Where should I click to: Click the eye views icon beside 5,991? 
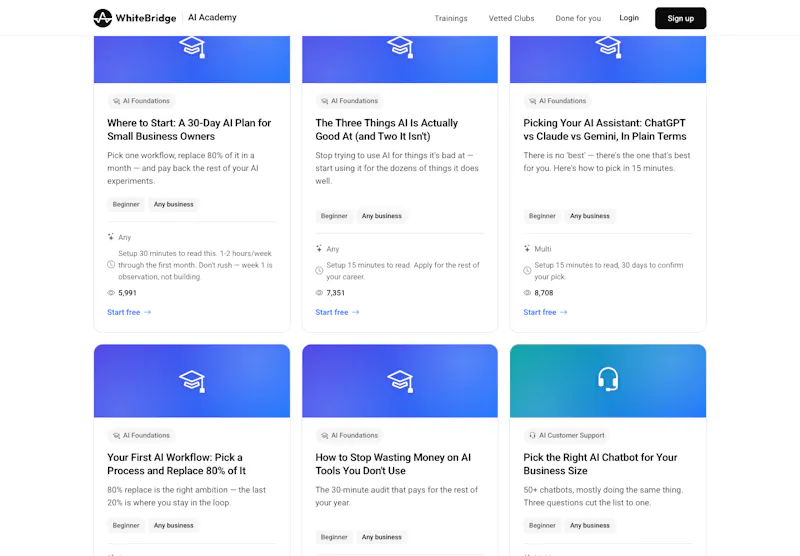111,293
